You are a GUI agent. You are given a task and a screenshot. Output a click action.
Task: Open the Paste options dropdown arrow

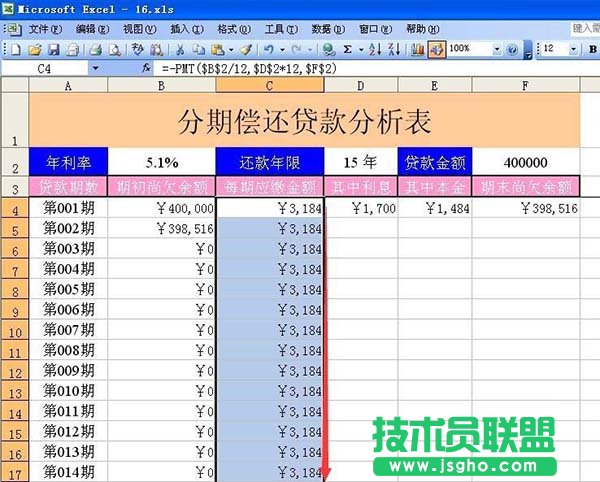coord(231,49)
